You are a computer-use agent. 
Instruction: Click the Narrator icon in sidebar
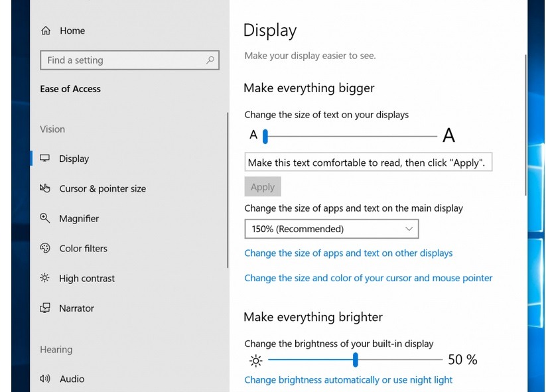tap(45, 308)
